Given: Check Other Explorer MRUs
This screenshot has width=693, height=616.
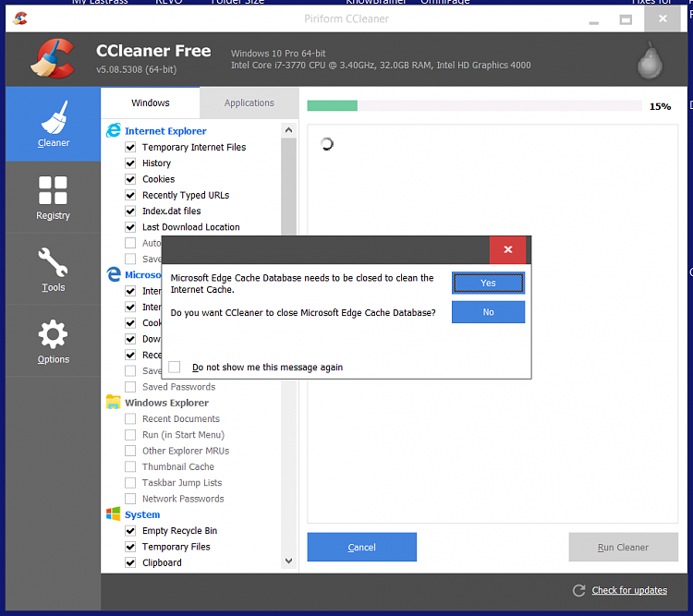Looking at the screenshot, I should (x=130, y=451).
